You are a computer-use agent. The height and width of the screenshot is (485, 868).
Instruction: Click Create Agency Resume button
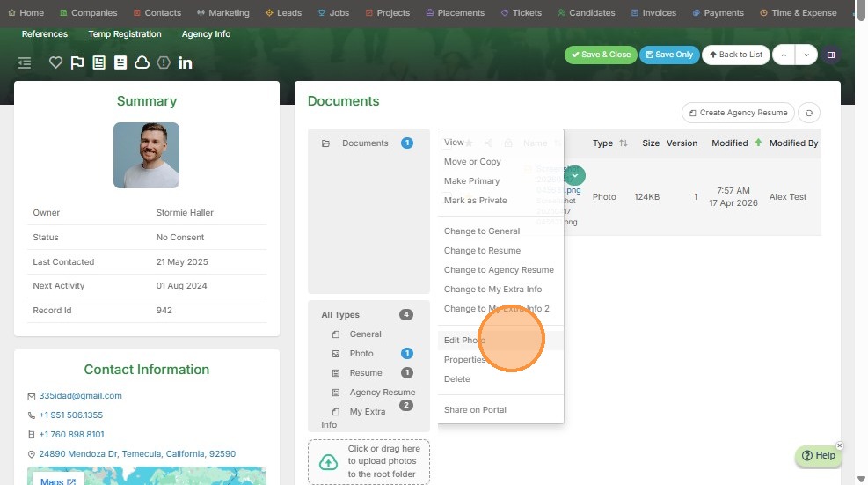(x=738, y=113)
